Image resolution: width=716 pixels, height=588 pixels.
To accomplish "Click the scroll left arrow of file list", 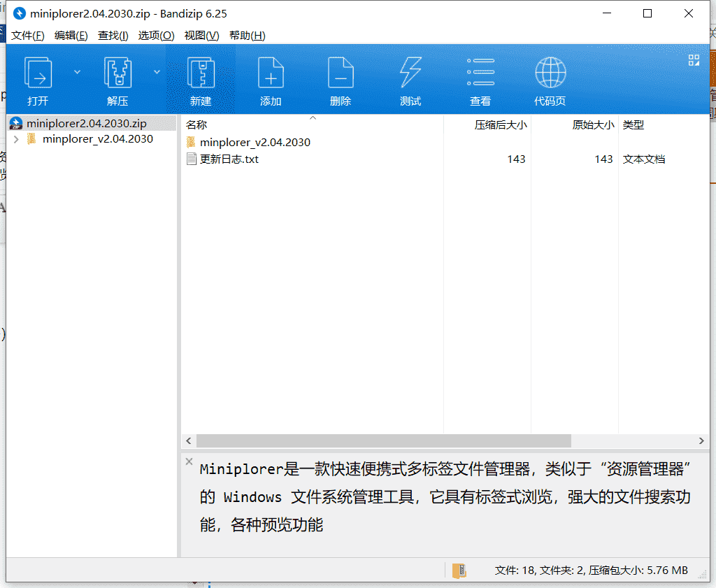I will tap(189, 441).
